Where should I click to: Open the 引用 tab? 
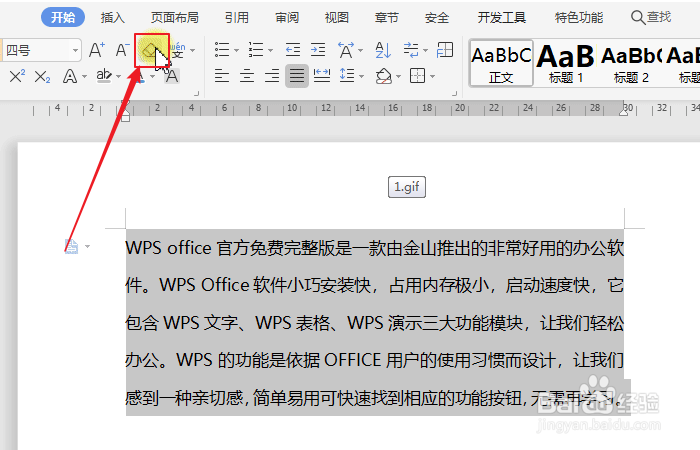[237, 17]
